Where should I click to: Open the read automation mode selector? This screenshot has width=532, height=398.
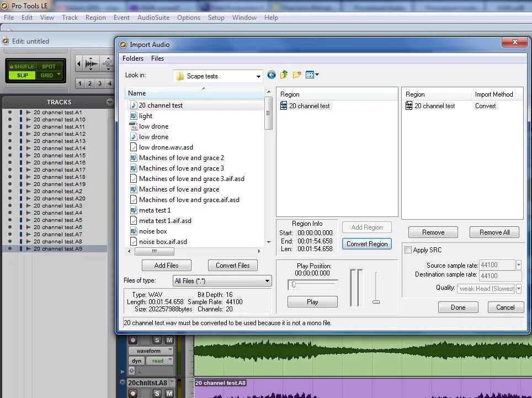160,361
